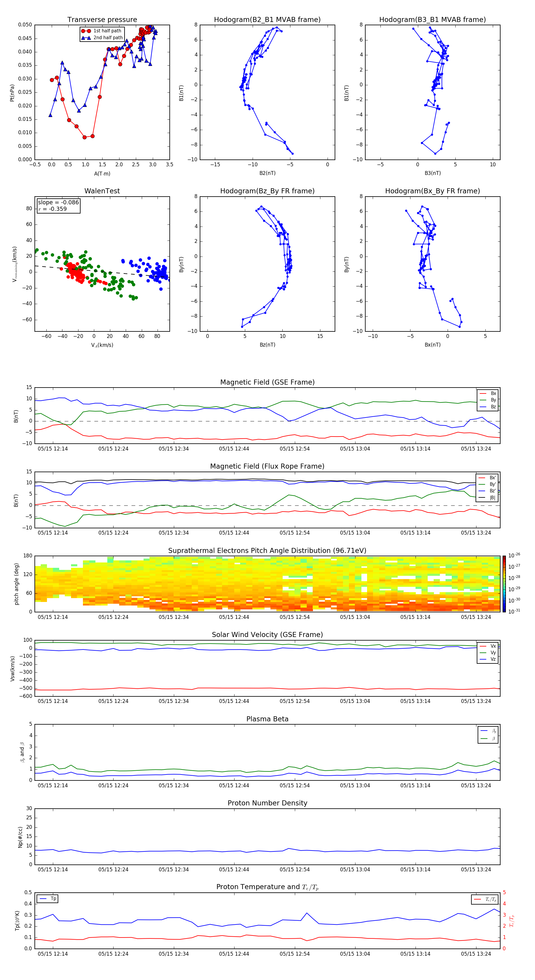The image size is (535, 980).
Task: Click the '-600' tick on Vsw axis
Action: tap(26, 696)
